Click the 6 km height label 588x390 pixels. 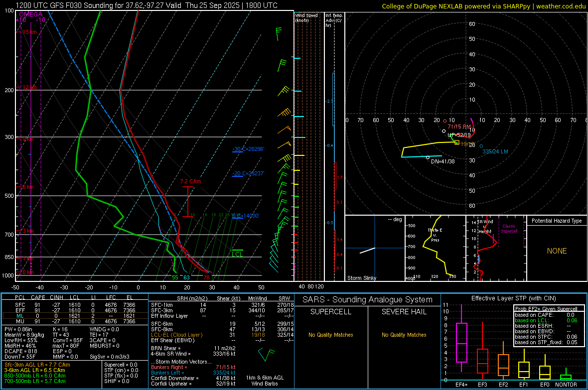pyautogui.click(x=28, y=187)
